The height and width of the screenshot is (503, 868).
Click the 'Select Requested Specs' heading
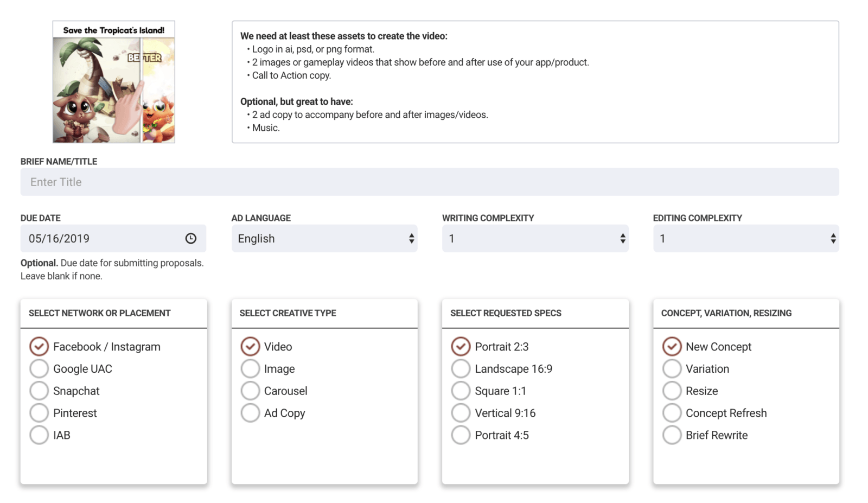pos(506,313)
